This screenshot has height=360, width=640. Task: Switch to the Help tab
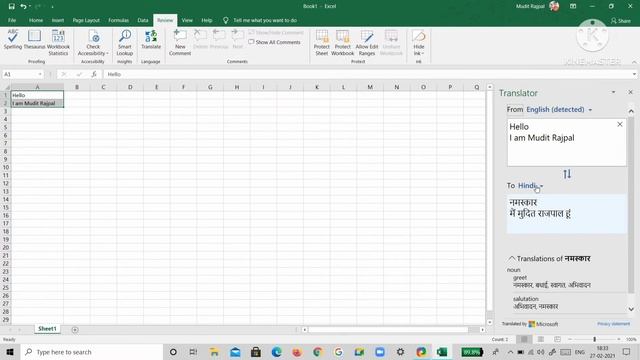pos(207,20)
